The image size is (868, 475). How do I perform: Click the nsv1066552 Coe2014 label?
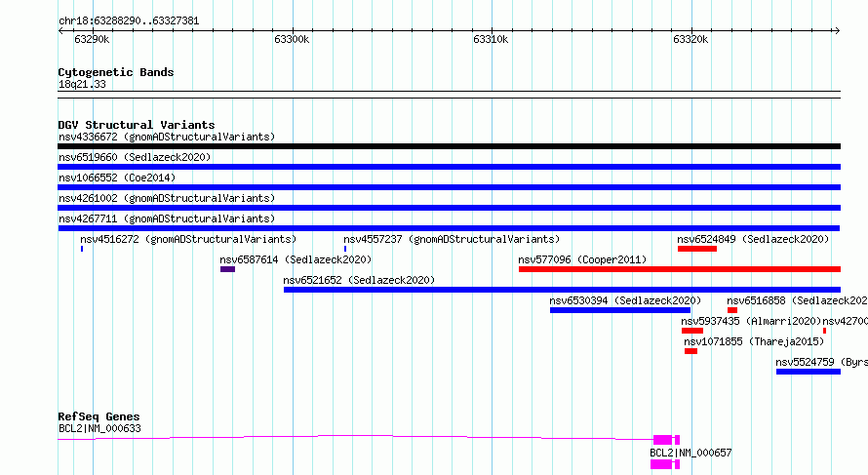click(x=117, y=178)
